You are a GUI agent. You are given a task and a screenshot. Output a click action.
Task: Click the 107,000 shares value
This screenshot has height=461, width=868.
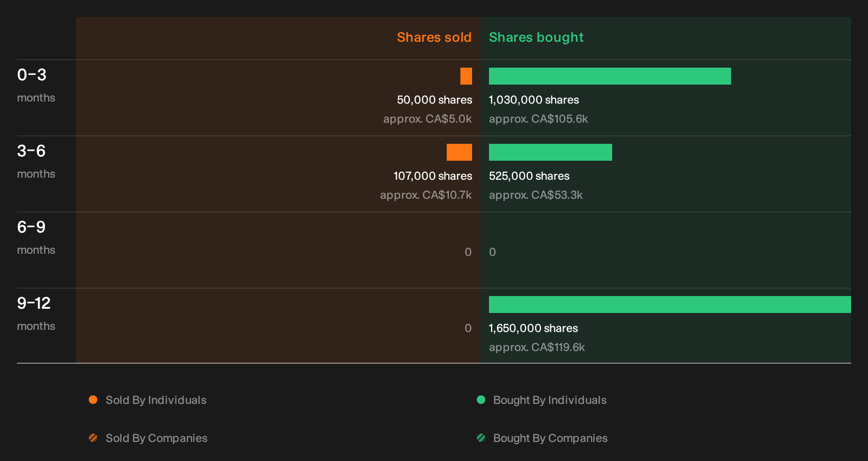(x=433, y=176)
